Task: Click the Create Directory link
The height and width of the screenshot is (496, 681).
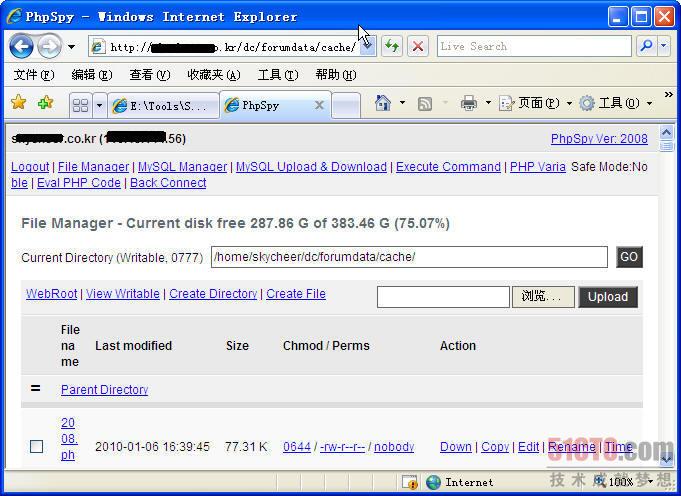Action: pyautogui.click(x=213, y=294)
